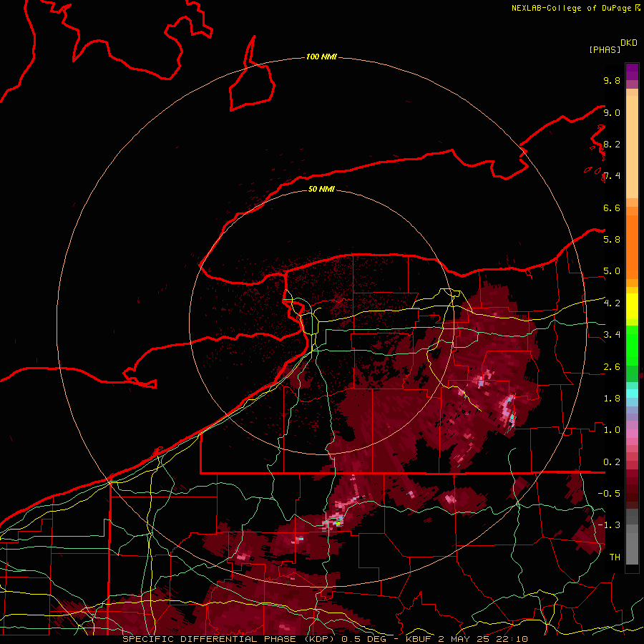Click the 5.8 value on the color scale
Viewport: 644px width, 644px height.
click(x=612, y=239)
